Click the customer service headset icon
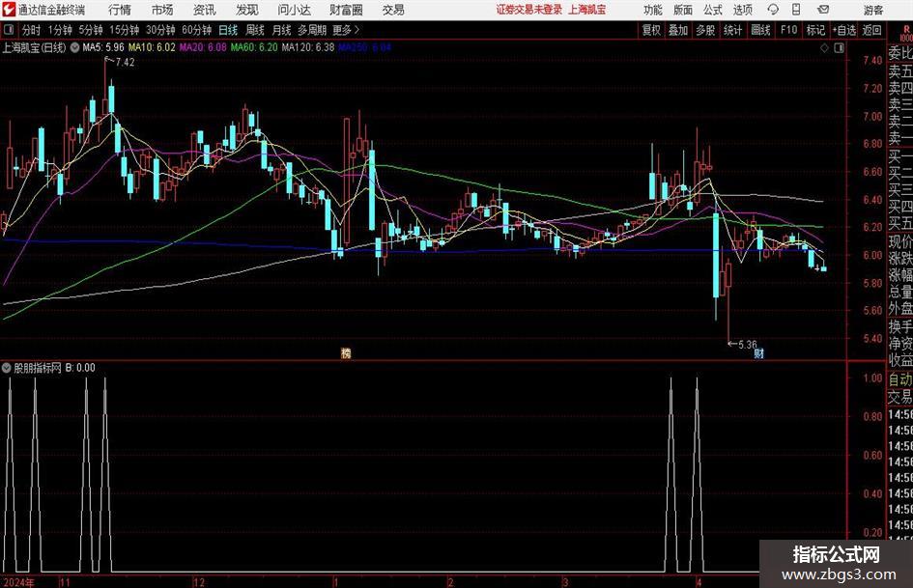This screenshot has width=913, height=588. click(773, 10)
